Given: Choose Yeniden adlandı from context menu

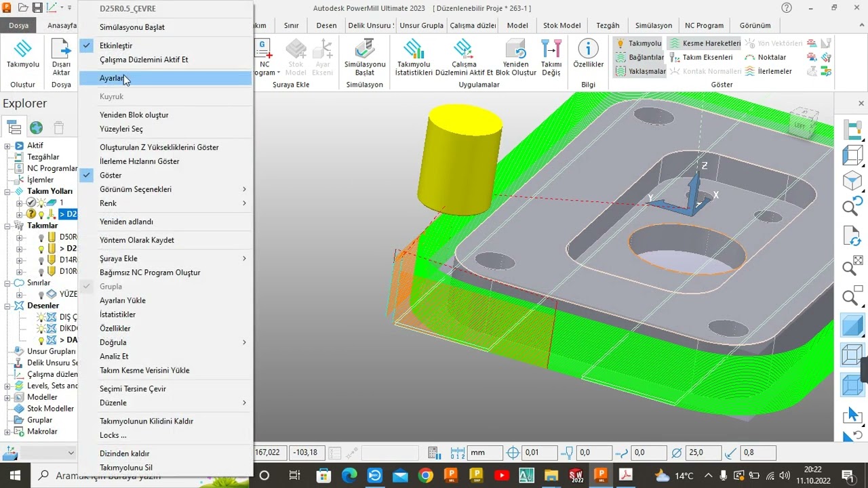Looking at the screenshot, I should click(x=165, y=222).
